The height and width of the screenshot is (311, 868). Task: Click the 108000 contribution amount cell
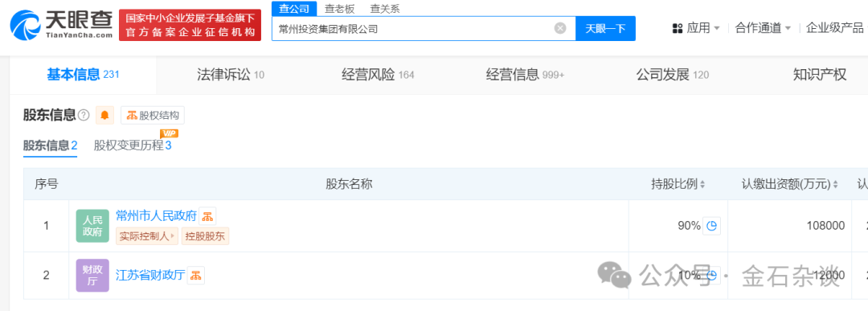coord(789,226)
